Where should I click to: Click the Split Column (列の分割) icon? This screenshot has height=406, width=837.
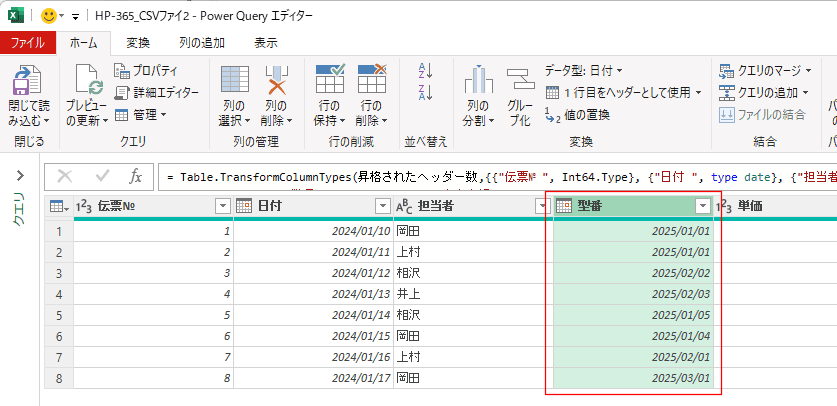[478, 83]
